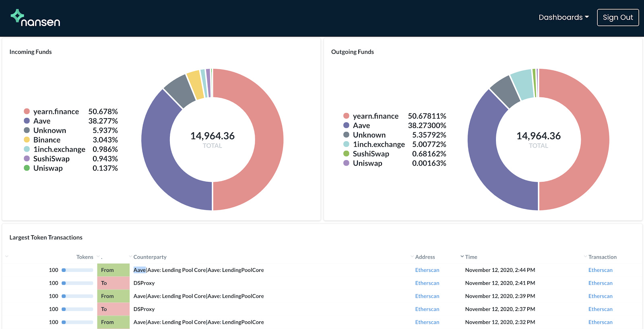Click 14,964.36 total in Outgoing Funds donut

539,136
